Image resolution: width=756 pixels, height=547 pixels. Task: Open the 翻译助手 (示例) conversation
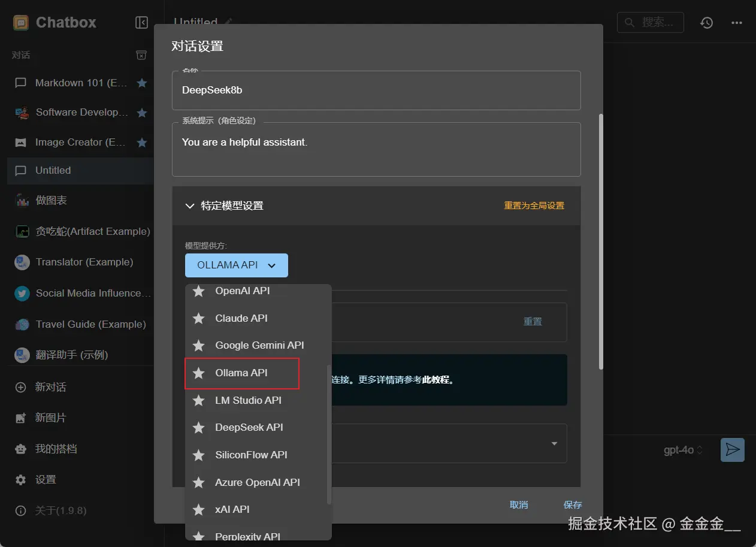click(81, 355)
